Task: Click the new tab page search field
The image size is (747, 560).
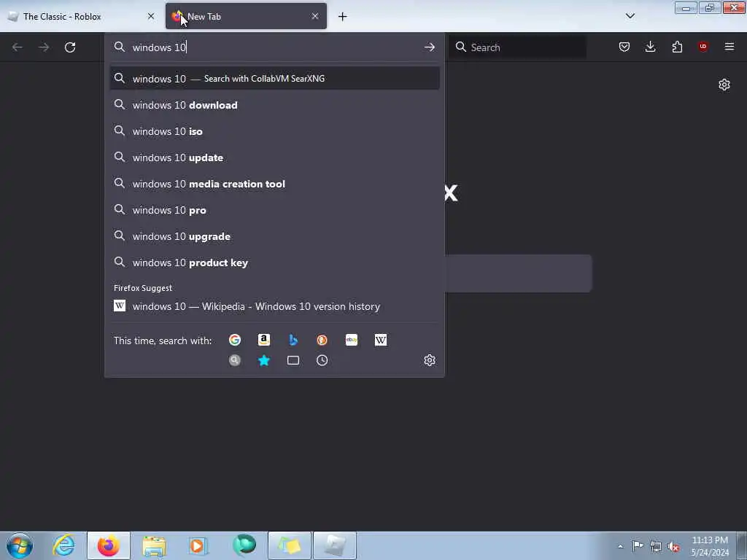Action: (519, 273)
